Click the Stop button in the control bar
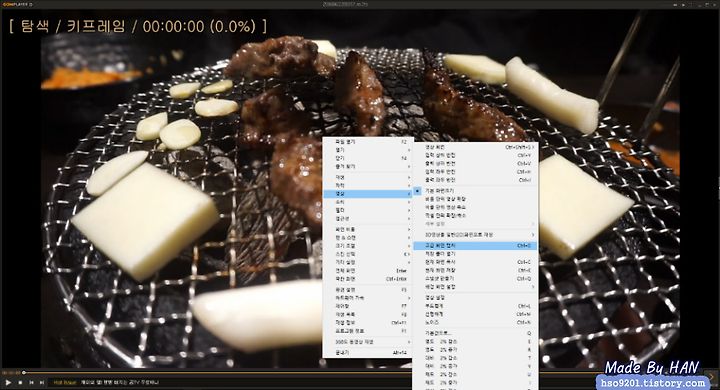The image size is (720, 390). tap(20, 382)
